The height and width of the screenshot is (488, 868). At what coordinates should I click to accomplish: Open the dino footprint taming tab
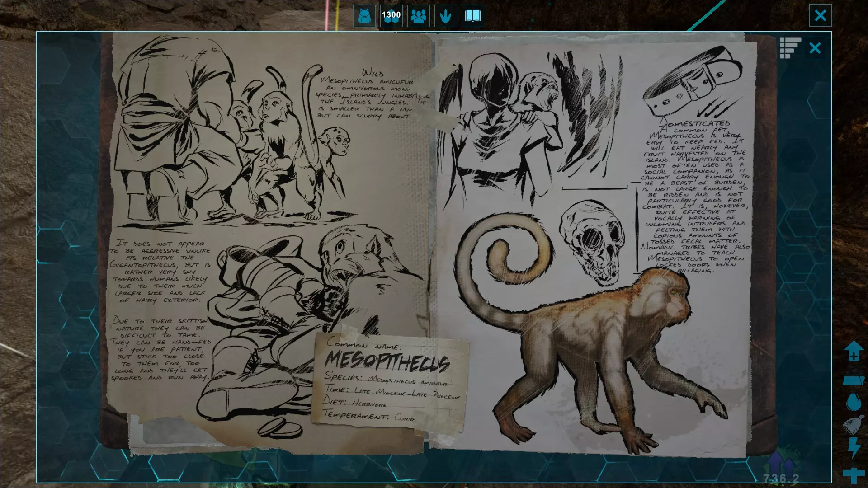445,16
